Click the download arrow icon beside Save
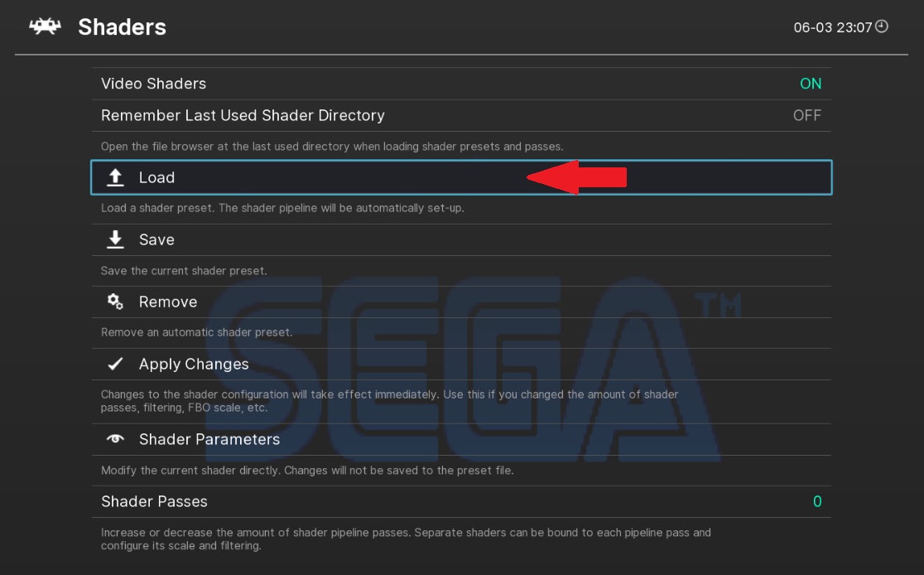 point(116,239)
